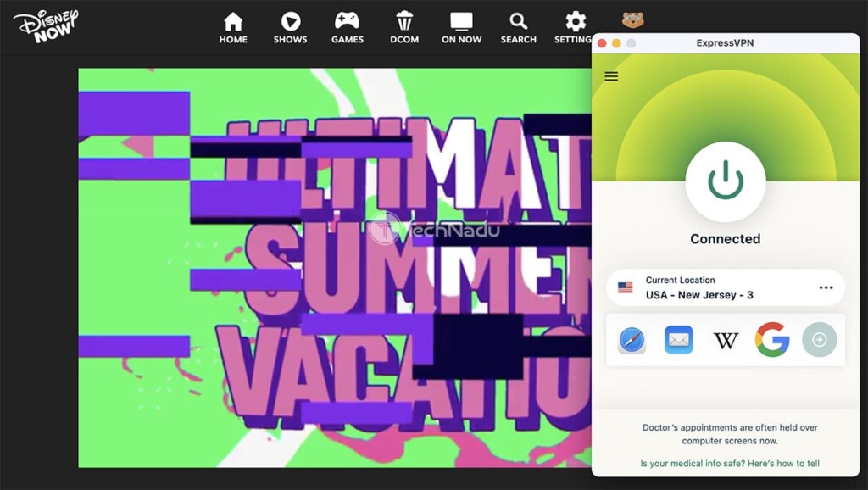Click the 'Connected' status text
Image resolution: width=868 pixels, height=490 pixels.
coord(726,238)
